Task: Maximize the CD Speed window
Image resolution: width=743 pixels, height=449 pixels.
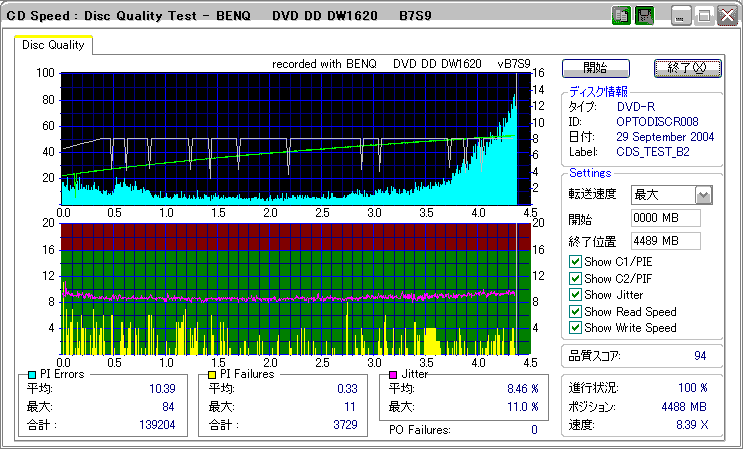Action: pos(704,16)
